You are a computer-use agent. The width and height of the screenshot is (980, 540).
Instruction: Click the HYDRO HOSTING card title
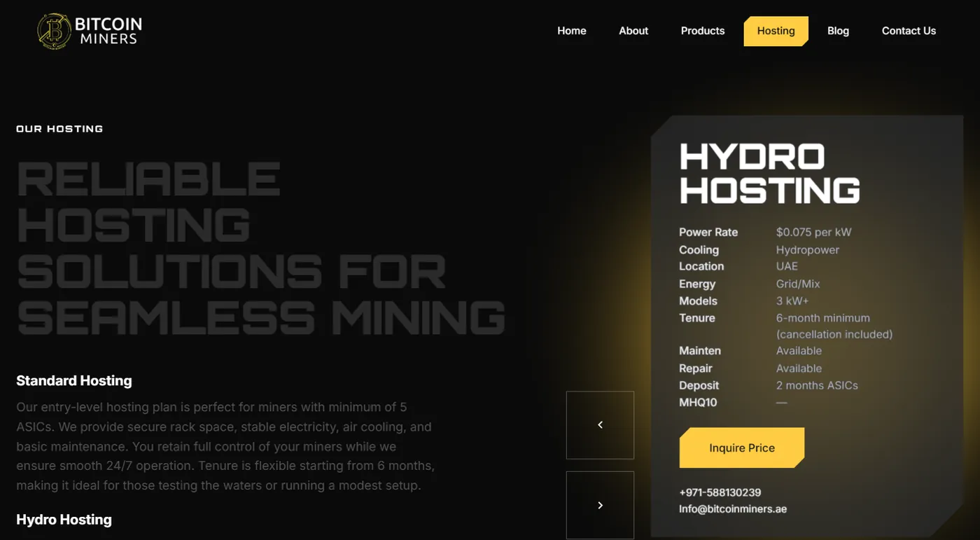click(769, 174)
